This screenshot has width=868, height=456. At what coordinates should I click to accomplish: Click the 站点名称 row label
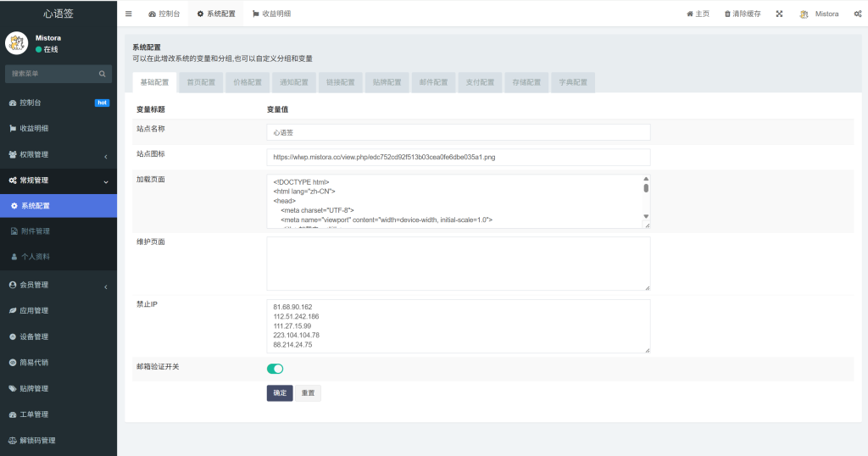pyautogui.click(x=151, y=128)
